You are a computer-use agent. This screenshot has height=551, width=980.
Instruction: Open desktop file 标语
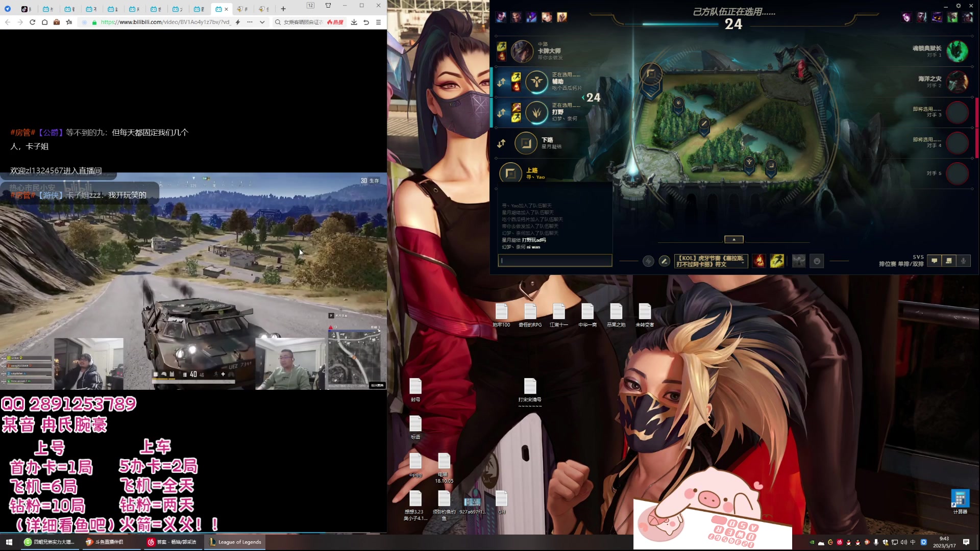tap(415, 428)
